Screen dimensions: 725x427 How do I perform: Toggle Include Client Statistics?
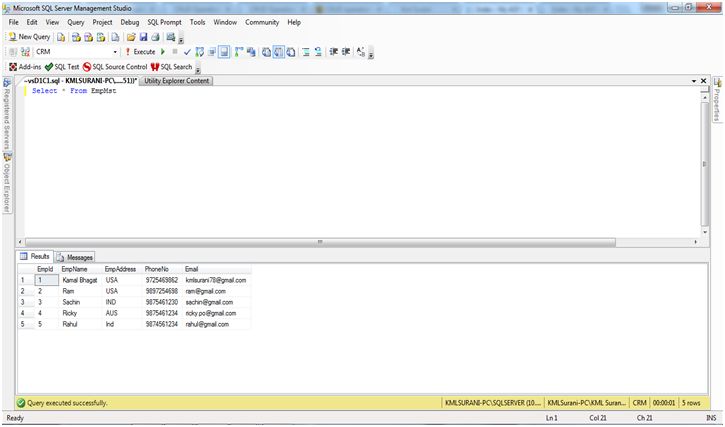coord(251,52)
